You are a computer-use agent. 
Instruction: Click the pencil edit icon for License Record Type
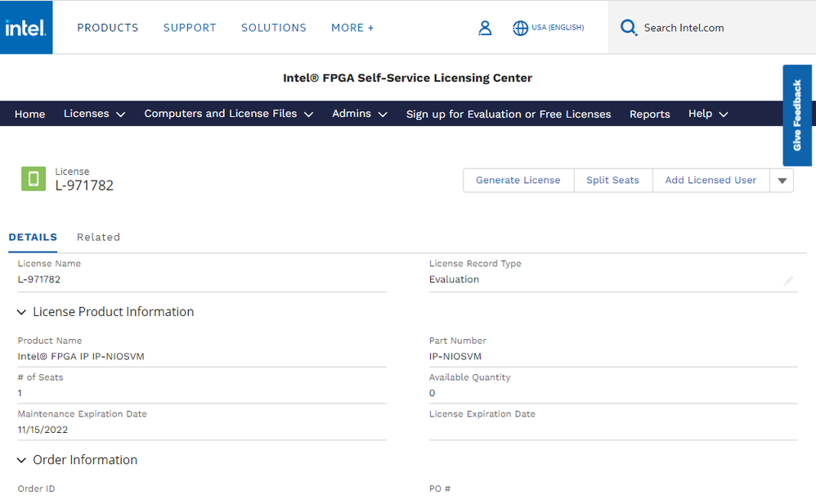tap(788, 280)
